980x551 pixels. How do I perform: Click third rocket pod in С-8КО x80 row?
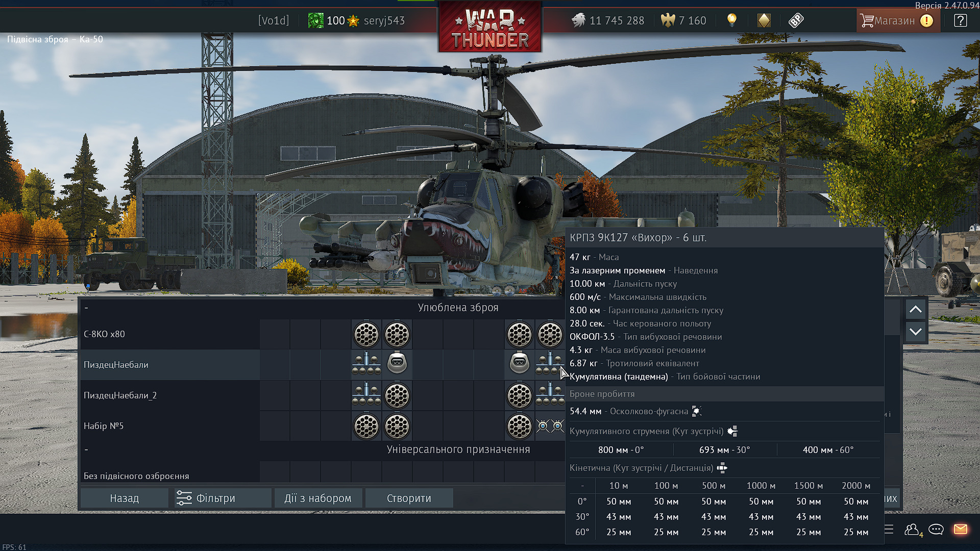click(x=520, y=335)
